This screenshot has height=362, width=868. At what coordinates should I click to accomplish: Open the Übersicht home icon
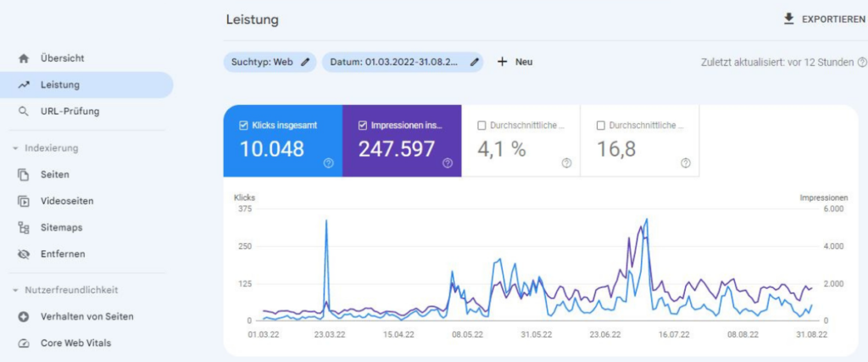pyautogui.click(x=23, y=58)
